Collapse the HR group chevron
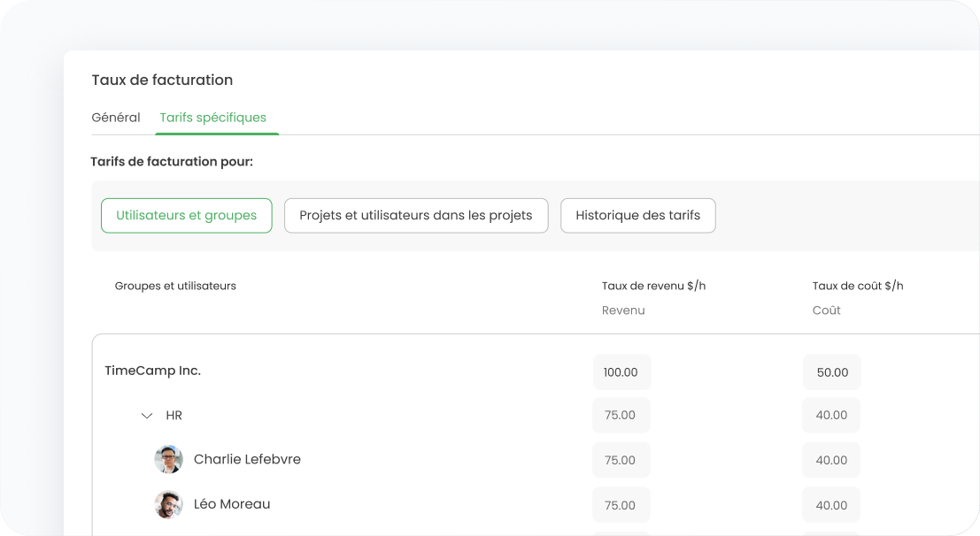 coord(147,416)
